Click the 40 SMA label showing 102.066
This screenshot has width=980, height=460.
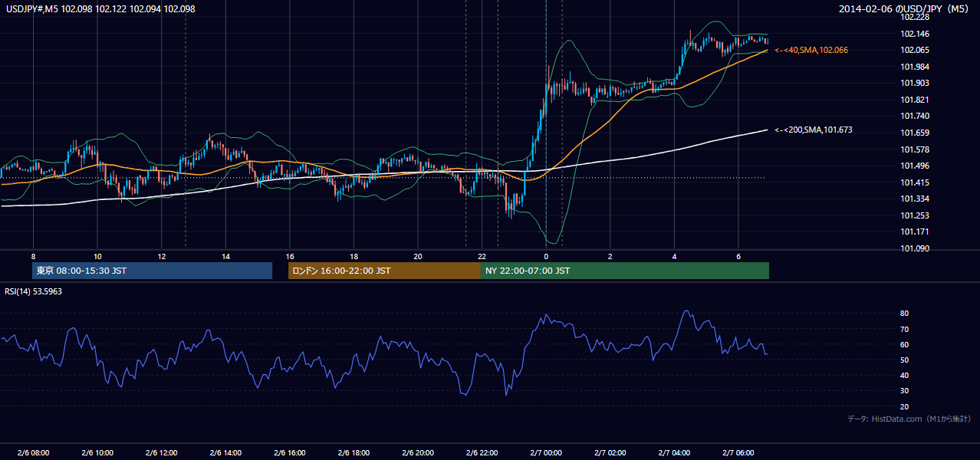[811, 50]
